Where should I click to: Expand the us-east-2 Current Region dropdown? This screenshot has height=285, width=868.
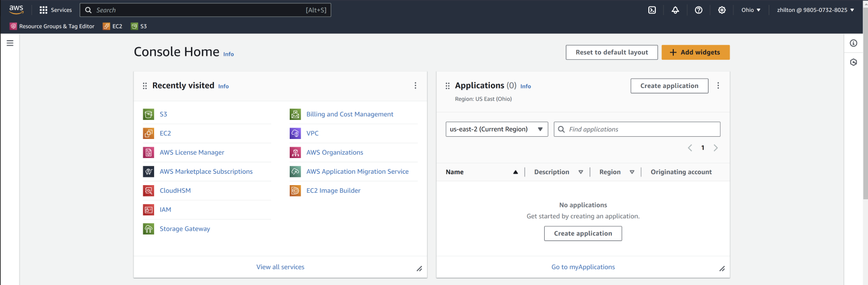pyautogui.click(x=497, y=129)
